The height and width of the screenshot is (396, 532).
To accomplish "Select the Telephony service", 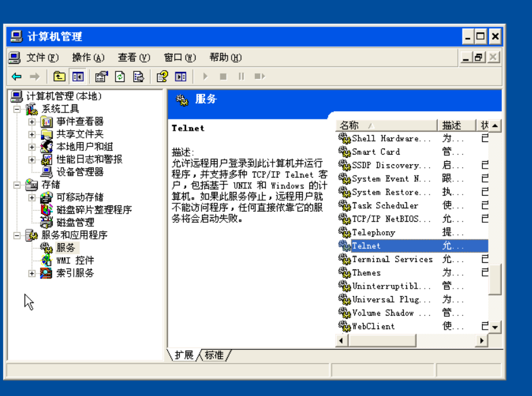I will point(413,232).
